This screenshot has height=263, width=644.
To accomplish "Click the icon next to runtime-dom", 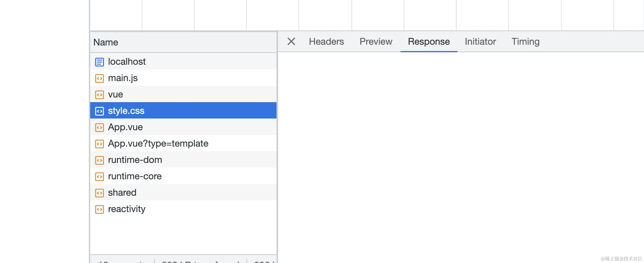I will pyautogui.click(x=99, y=160).
